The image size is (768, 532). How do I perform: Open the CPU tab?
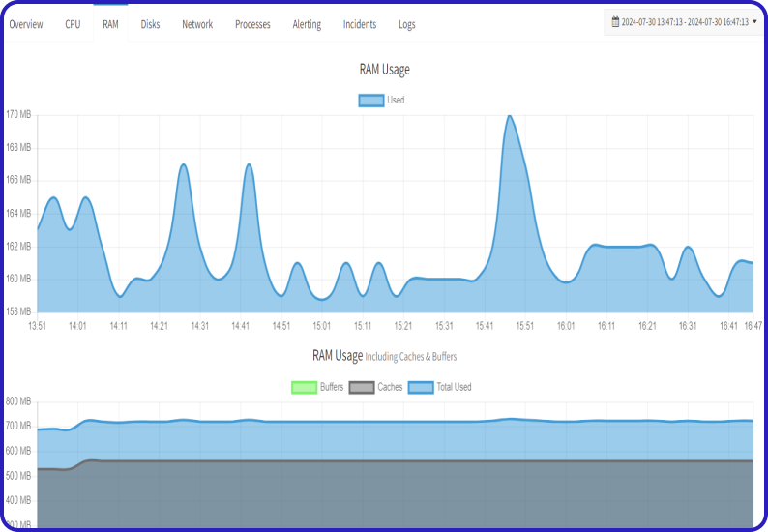click(x=73, y=24)
